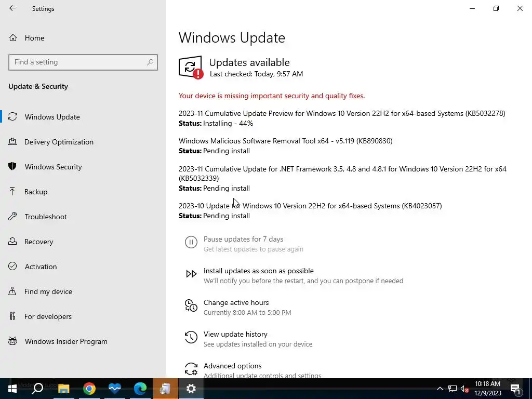Click the .NET Framework KB5032339 update entry

(343, 174)
